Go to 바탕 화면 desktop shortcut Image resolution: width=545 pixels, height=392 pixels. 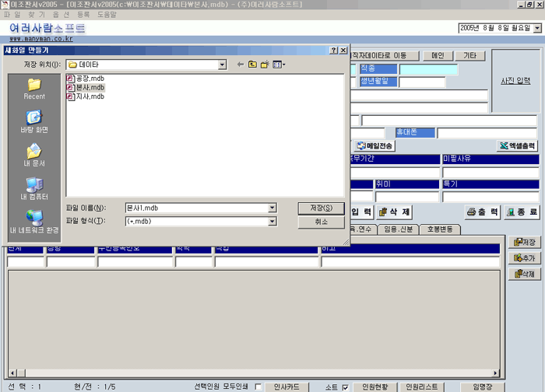coord(34,122)
